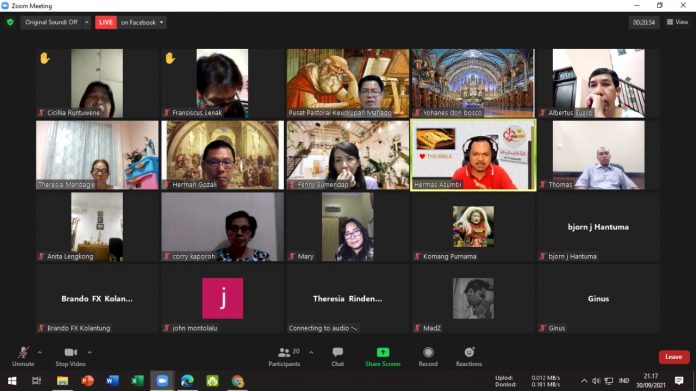The image size is (696, 391).
Task: Select Brando FX Kolantung tile
Action: point(97,299)
